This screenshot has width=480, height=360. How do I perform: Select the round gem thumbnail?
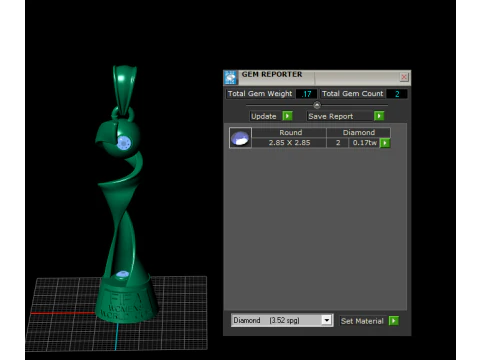pyautogui.click(x=240, y=138)
